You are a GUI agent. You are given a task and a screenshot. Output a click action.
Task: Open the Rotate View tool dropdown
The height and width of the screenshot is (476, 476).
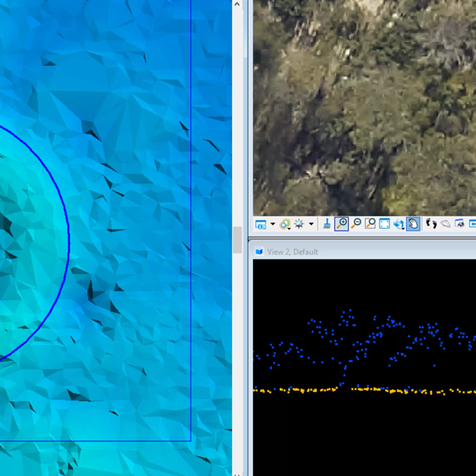399,224
